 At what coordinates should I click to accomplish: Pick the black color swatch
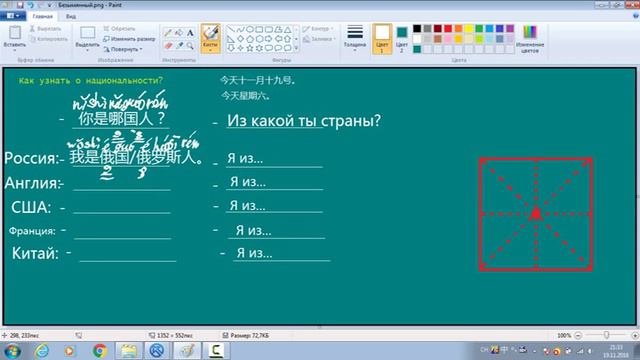(x=417, y=29)
